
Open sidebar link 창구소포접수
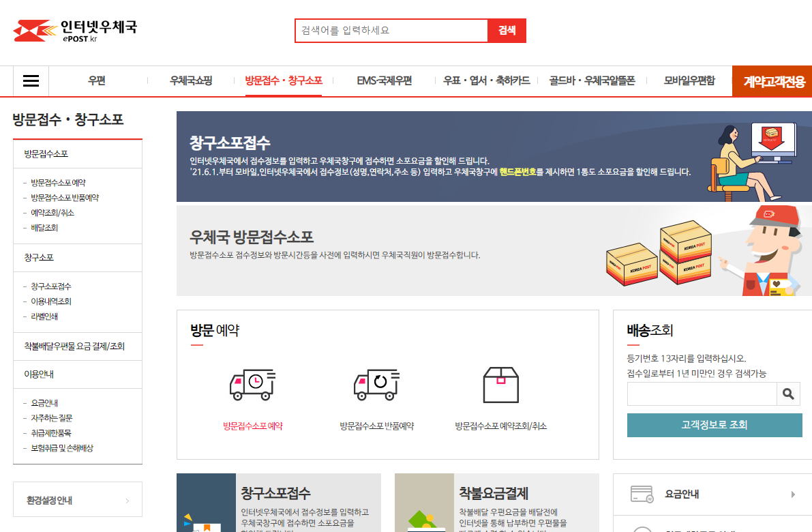pos(50,286)
